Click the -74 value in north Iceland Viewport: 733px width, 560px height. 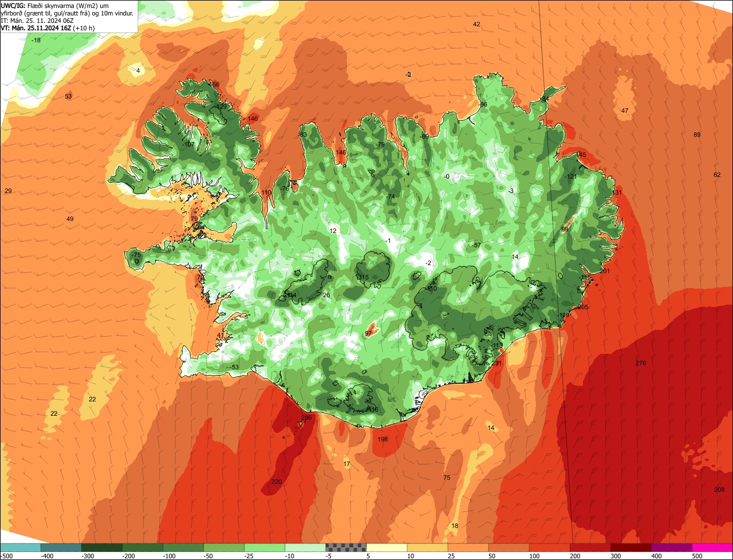[391, 196]
